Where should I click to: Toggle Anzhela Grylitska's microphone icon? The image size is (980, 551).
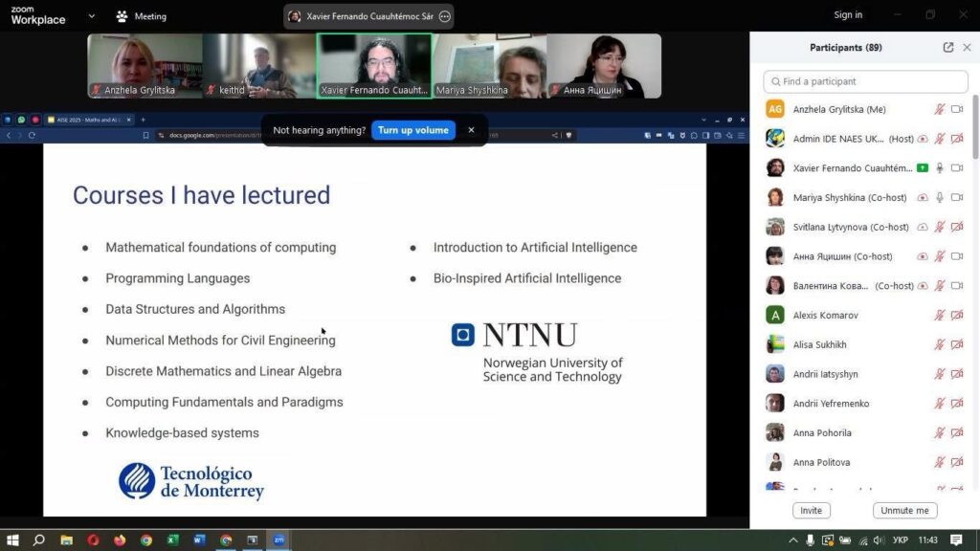(940, 110)
